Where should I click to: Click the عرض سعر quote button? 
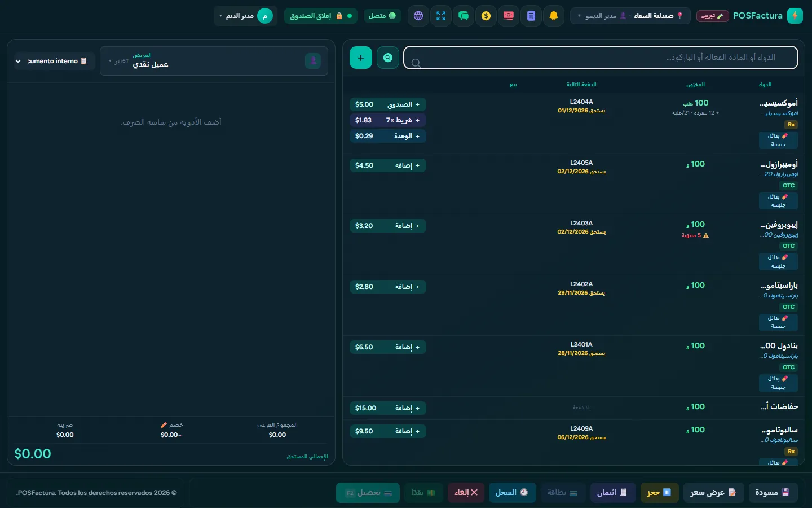click(x=713, y=493)
